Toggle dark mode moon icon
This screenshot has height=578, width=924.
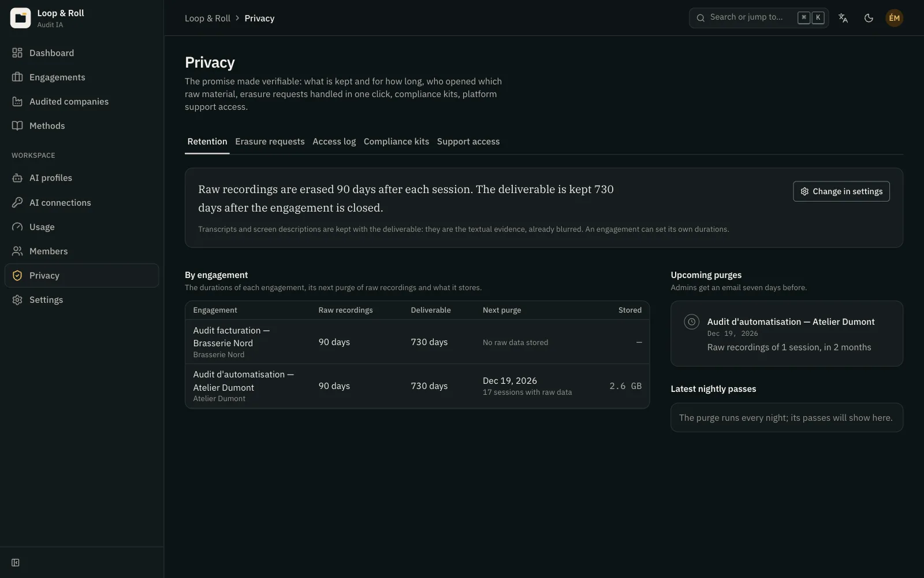point(869,18)
